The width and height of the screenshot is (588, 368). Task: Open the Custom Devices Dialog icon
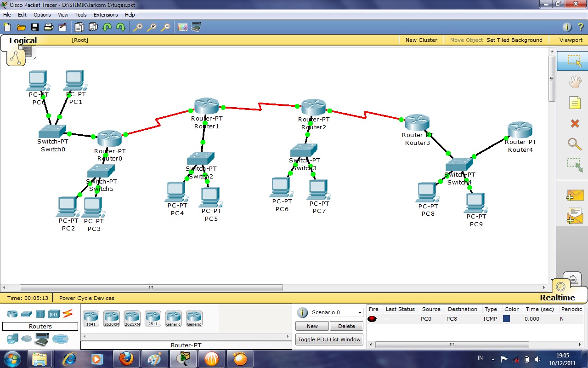click(196, 27)
